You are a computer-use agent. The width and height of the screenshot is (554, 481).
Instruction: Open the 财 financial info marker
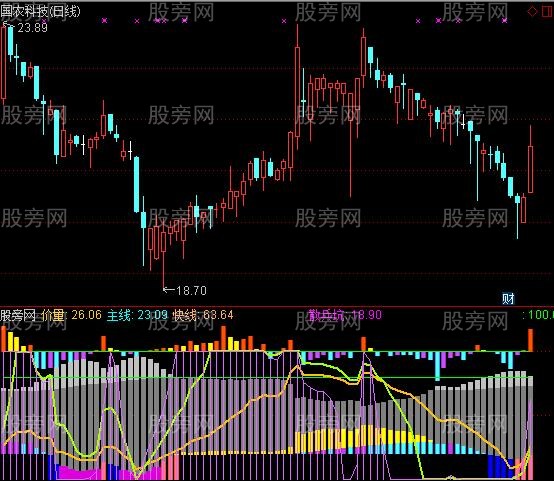point(508,299)
